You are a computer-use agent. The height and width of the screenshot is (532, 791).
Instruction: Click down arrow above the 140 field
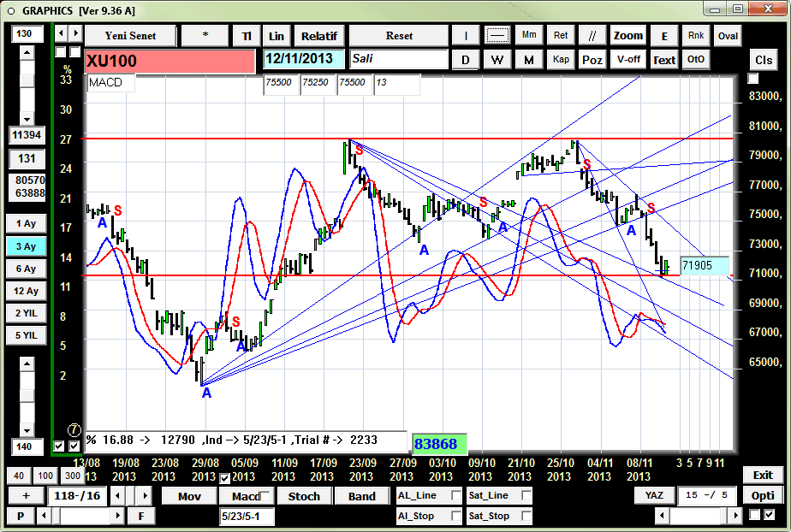27,431
